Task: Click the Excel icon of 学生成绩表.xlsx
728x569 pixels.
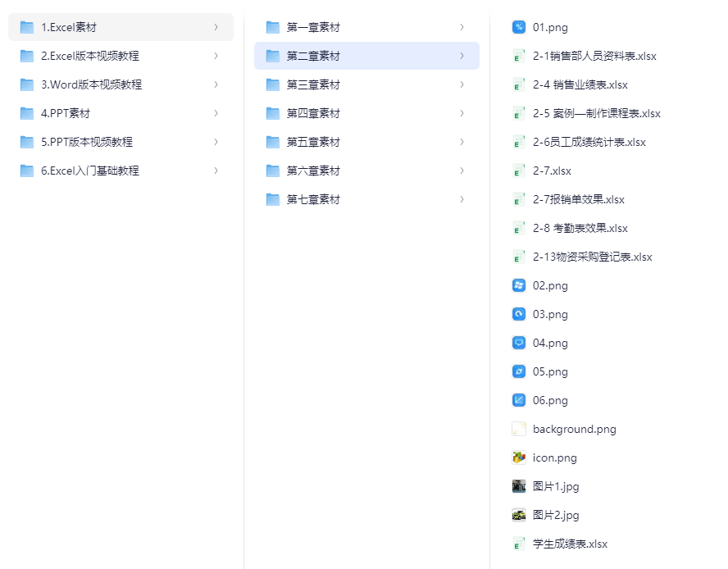Action: pyautogui.click(x=519, y=544)
